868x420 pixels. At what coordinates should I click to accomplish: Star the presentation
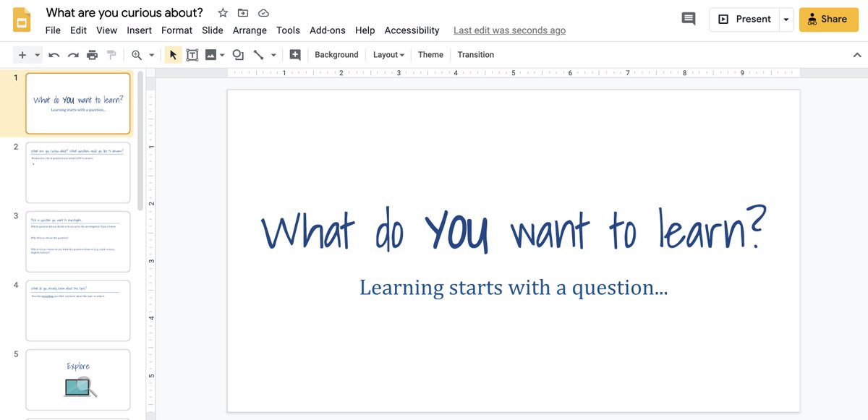223,13
